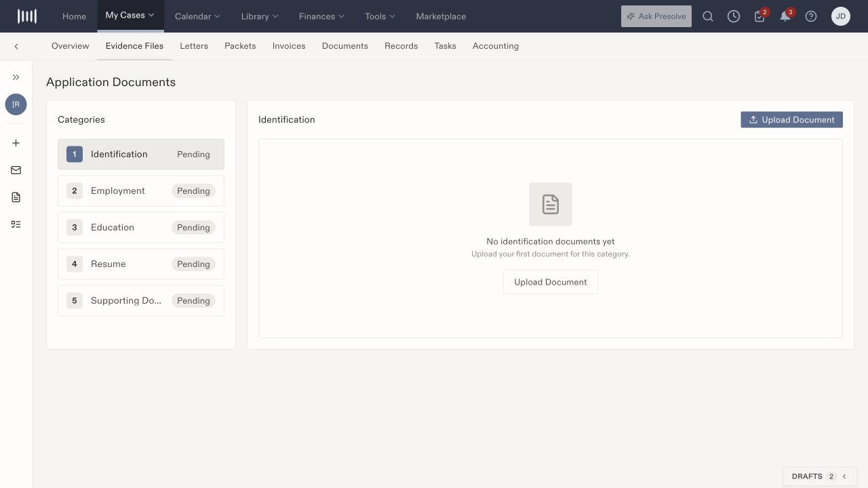868x488 pixels.
Task: Open the My Cases dropdown
Action: pyautogui.click(x=130, y=16)
